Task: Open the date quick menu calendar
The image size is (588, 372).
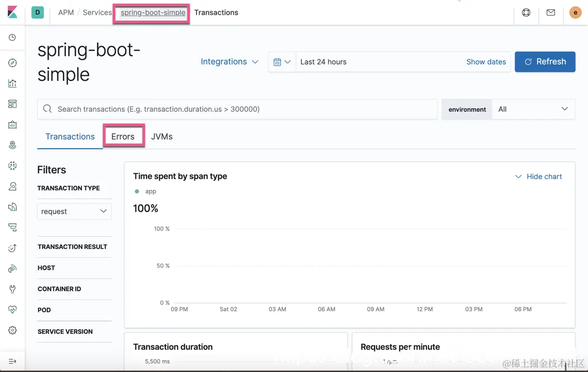Action: pyautogui.click(x=282, y=62)
